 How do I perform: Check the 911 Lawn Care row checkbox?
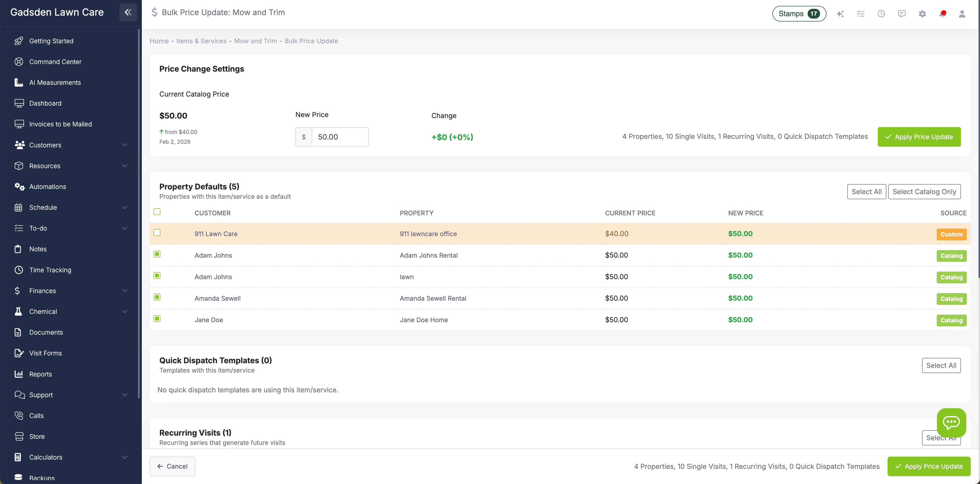pos(157,233)
